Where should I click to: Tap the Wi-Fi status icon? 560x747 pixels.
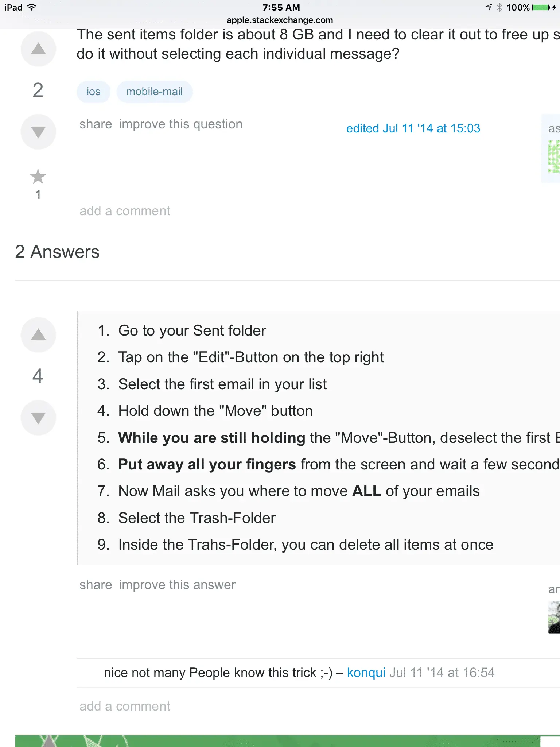32,8
